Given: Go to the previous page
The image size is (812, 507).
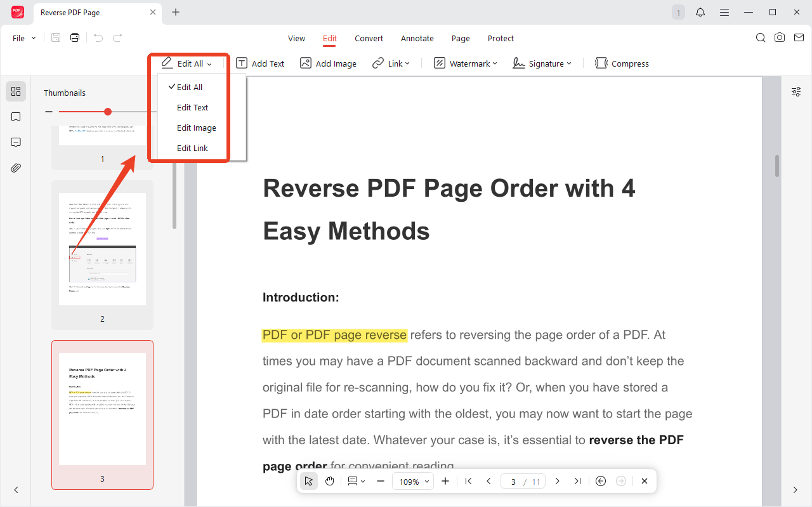Looking at the screenshot, I should coord(488,481).
